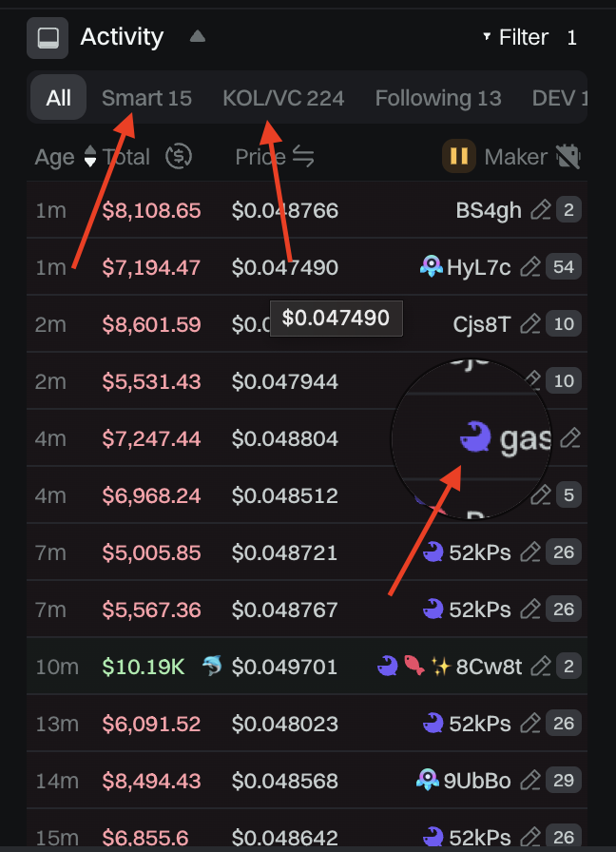Click the 54 badge beside HyL7c
Screen dimensions: 616x852
tap(564, 267)
